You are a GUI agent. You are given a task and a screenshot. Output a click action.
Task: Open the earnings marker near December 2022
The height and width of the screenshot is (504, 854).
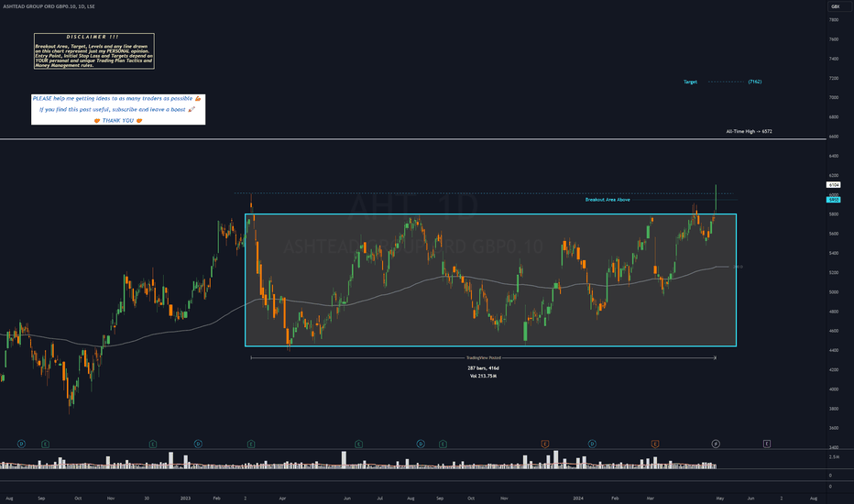(x=152, y=444)
